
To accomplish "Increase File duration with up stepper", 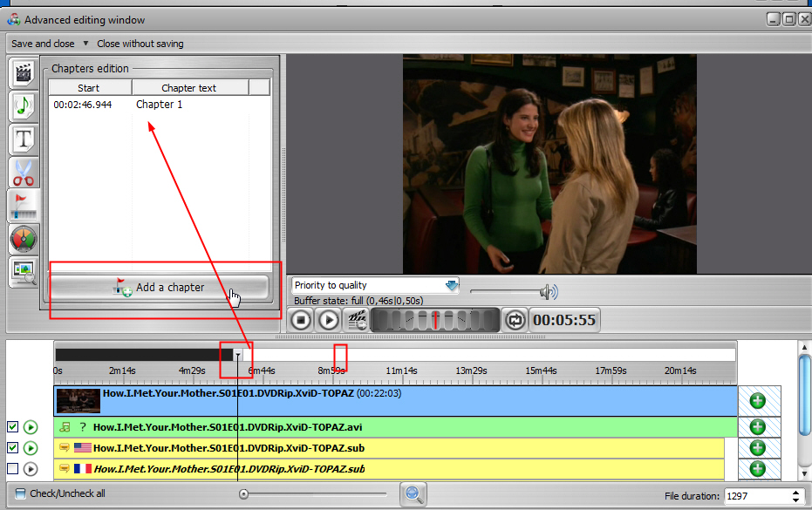I will 795,493.
